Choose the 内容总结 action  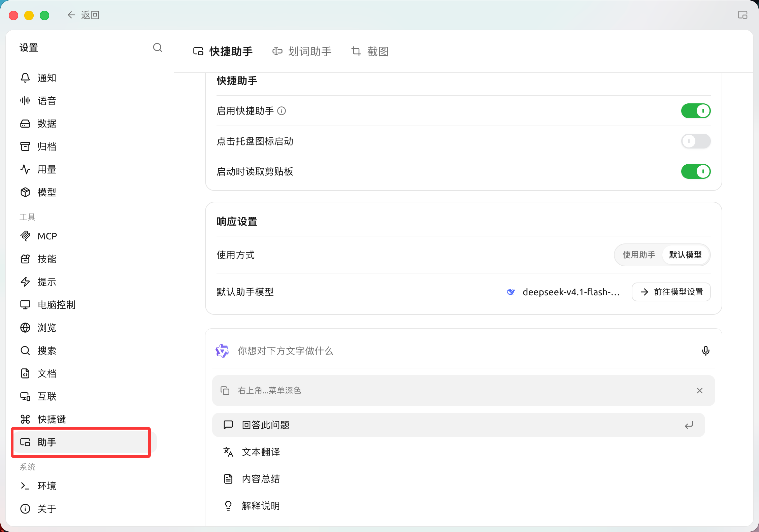pyautogui.click(x=459, y=479)
